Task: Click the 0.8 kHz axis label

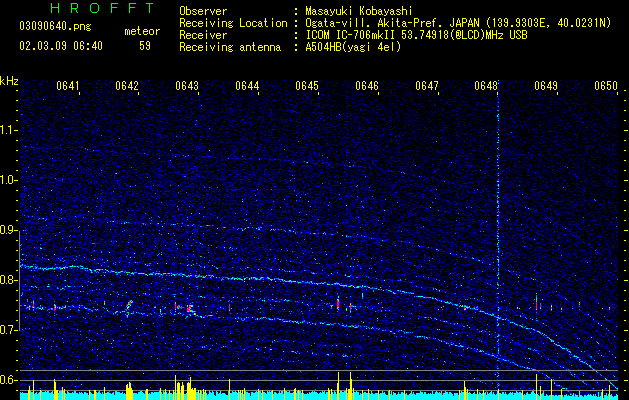Action: point(9,280)
